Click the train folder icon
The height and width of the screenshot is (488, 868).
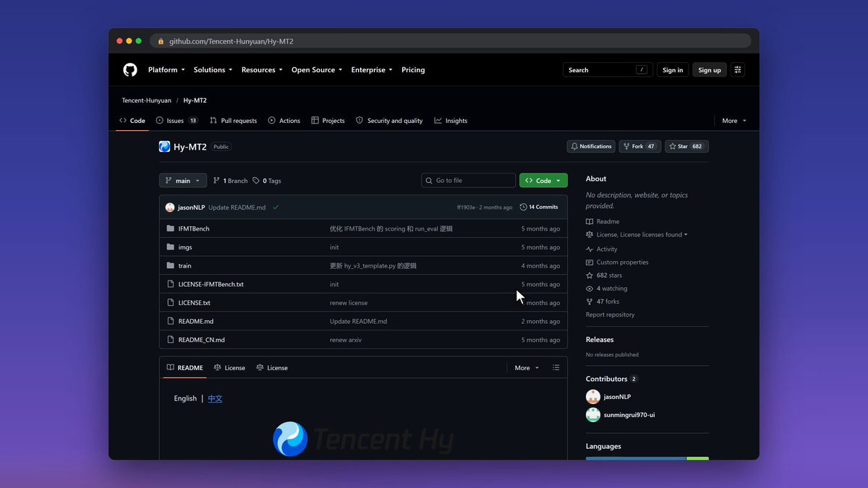coord(171,266)
